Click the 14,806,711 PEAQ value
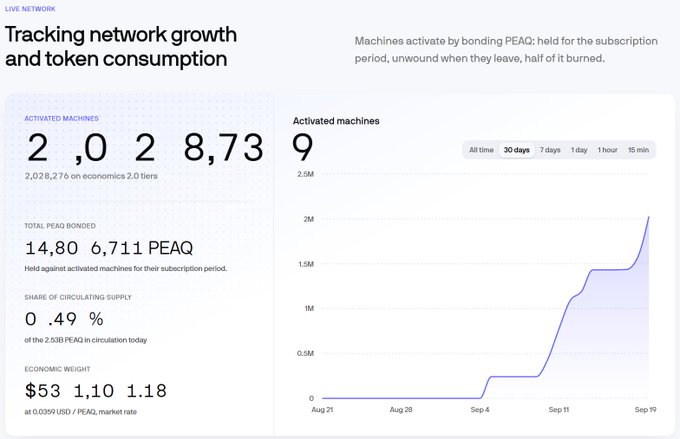The height and width of the screenshot is (439, 680). 109,248
